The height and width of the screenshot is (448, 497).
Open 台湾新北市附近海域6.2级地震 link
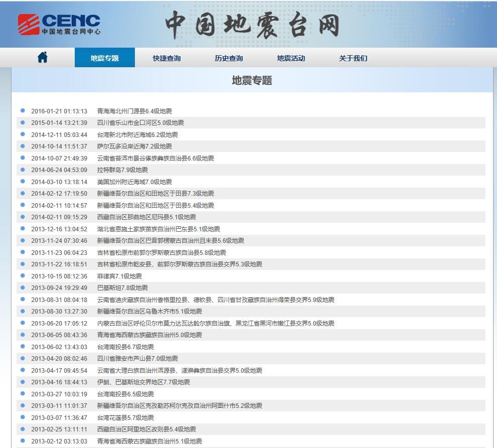137,135
